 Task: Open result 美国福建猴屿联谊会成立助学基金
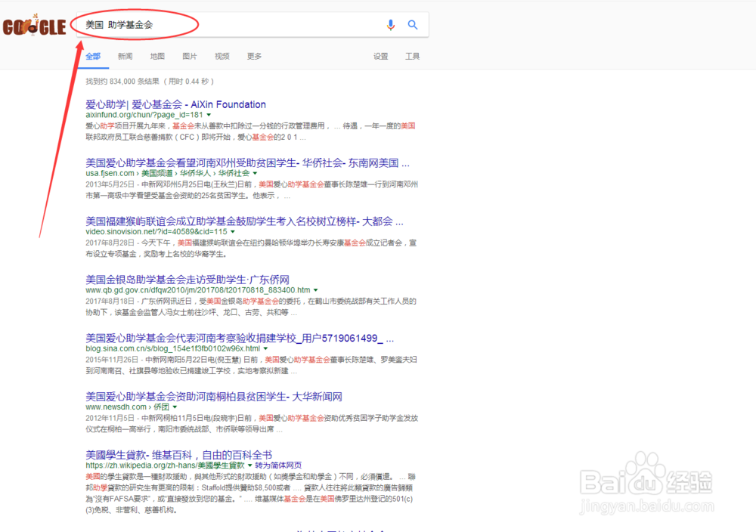(244, 221)
